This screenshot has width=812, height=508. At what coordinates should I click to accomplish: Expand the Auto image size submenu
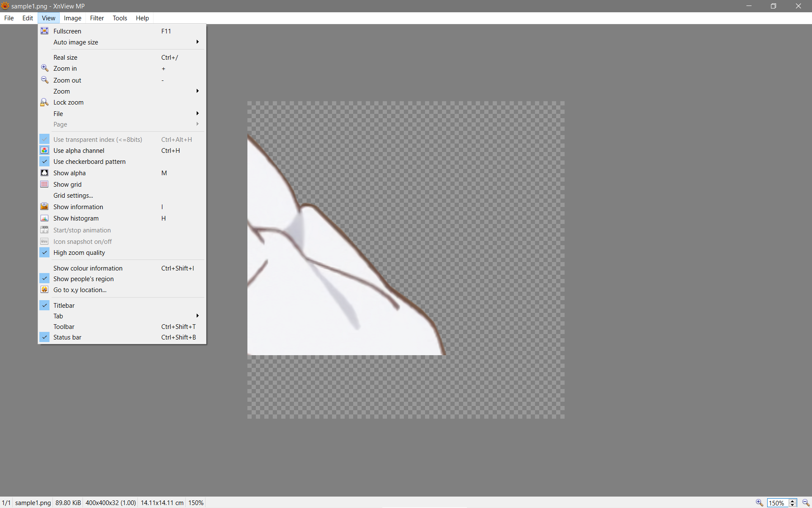[197, 42]
